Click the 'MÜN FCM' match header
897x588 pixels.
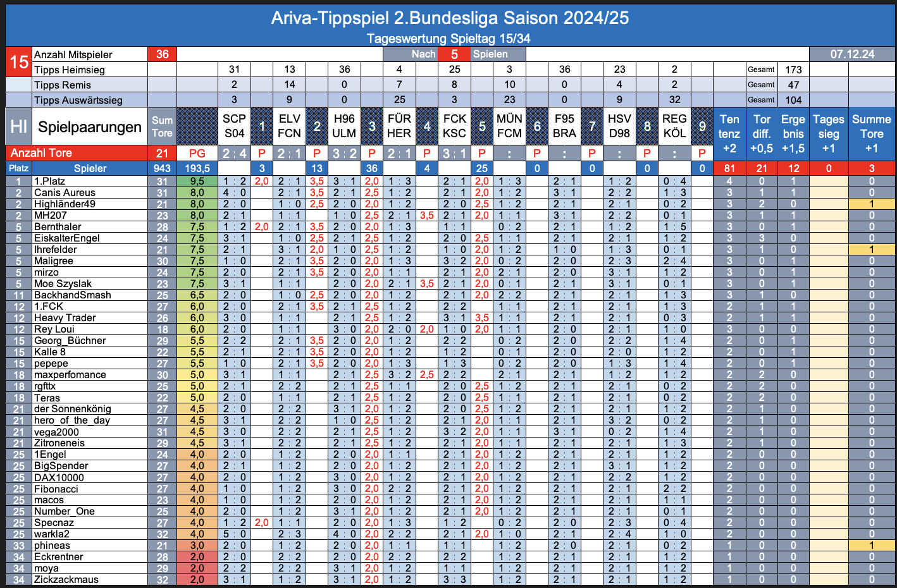509,126
